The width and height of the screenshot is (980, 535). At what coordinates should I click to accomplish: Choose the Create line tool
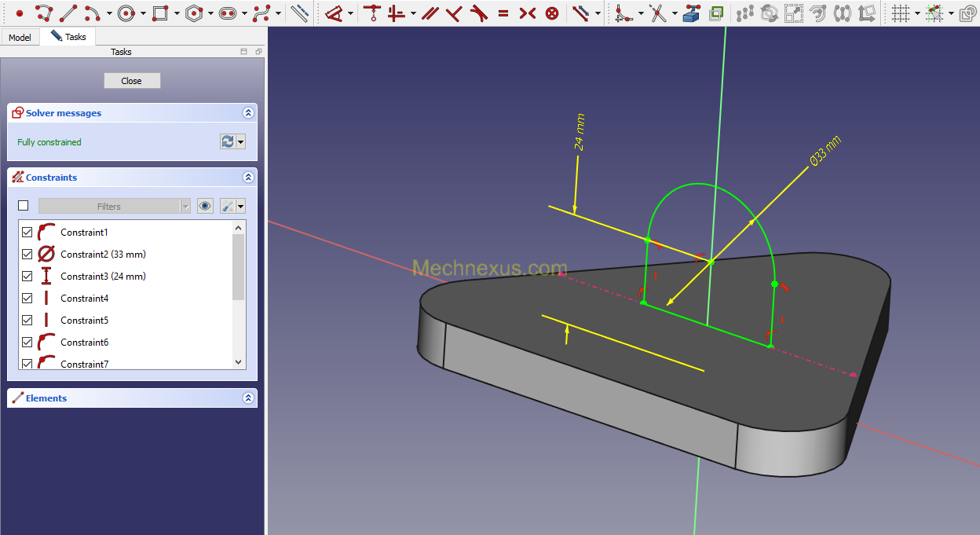pyautogui.click(x=68, y=13)
